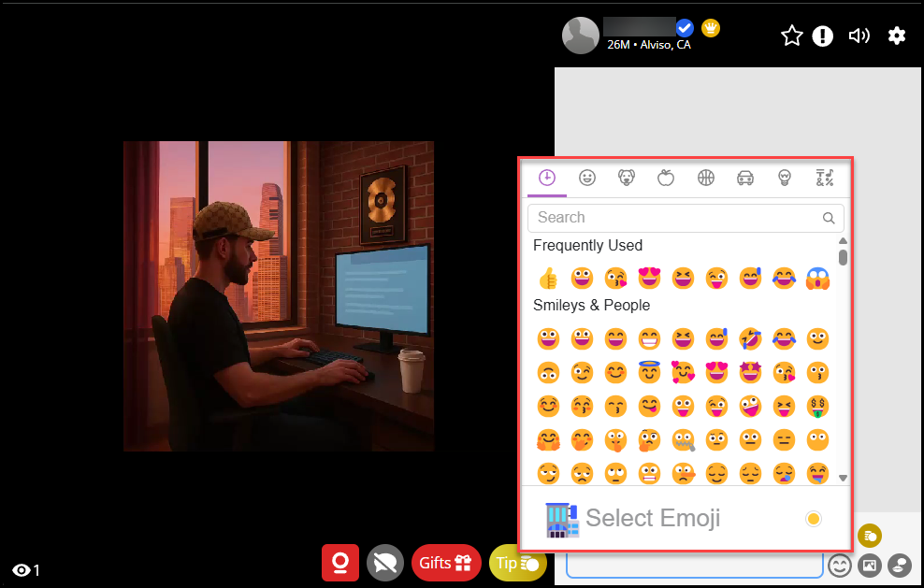924x588 pixels.
Task: Insert the smiling face with three hearts
Action: tap(683, 372)
